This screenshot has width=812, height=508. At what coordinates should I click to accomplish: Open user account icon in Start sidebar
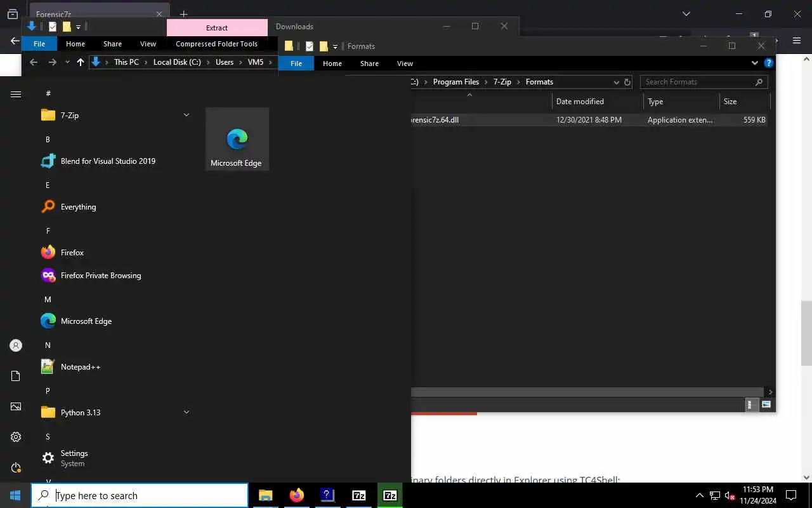16,345
